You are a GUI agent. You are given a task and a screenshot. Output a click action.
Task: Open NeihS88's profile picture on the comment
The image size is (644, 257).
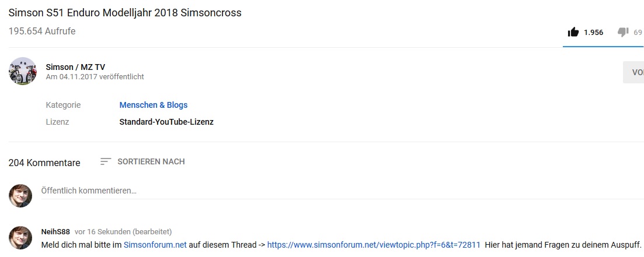point(20,238)
